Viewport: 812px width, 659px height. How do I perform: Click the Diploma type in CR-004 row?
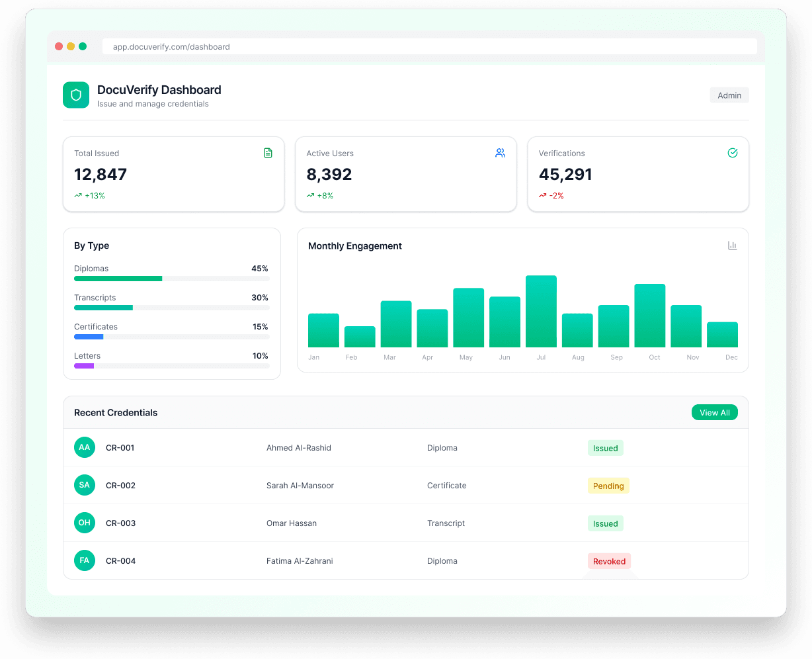442,561
